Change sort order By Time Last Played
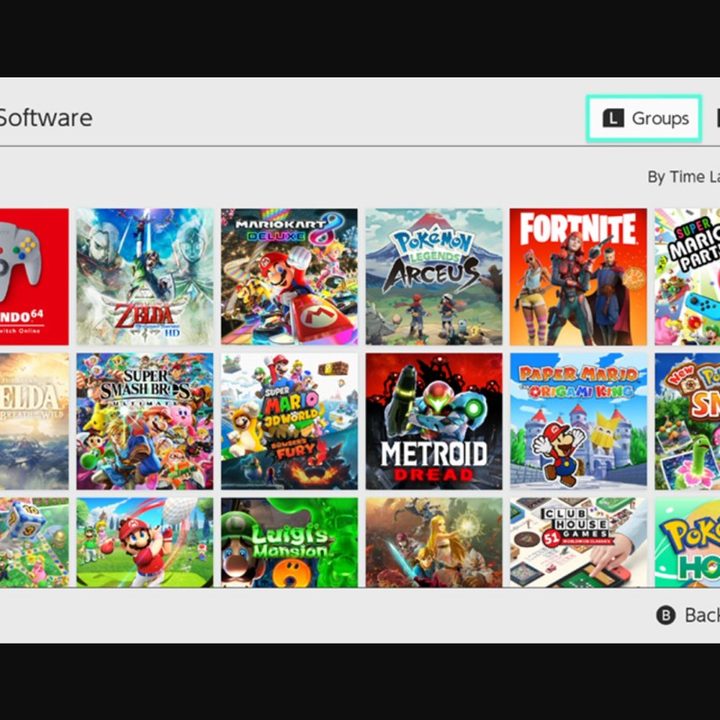This screenshot has width=720, height=720. [x=684, y=177]
